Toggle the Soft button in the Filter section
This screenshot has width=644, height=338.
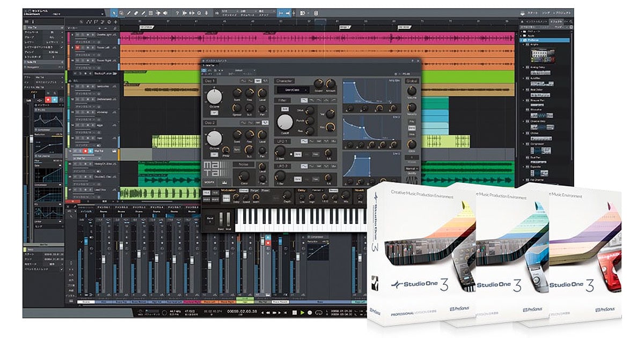(285, 109)
